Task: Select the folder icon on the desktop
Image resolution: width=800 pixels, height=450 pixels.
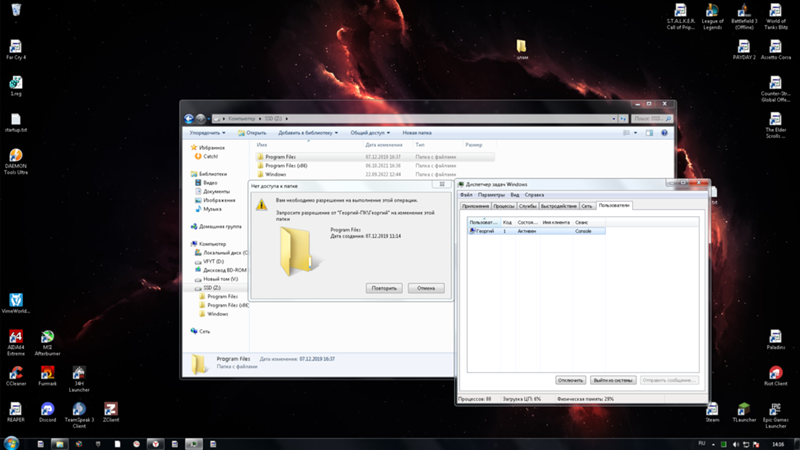Action: [x=521, y=49]
